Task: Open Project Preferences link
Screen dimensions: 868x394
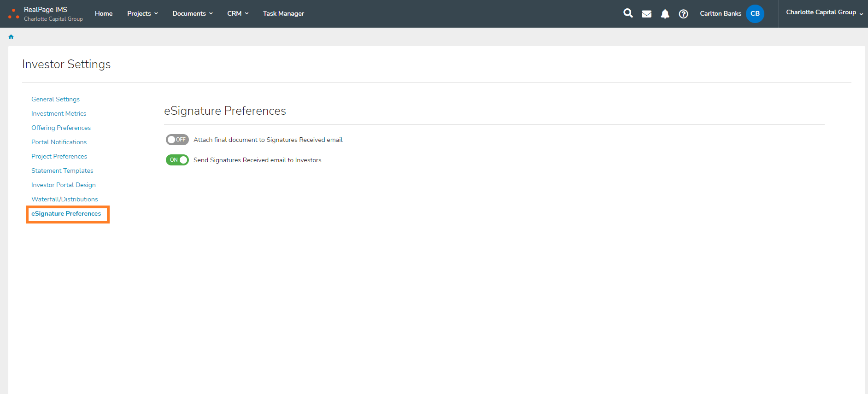Action: [59, 156]
